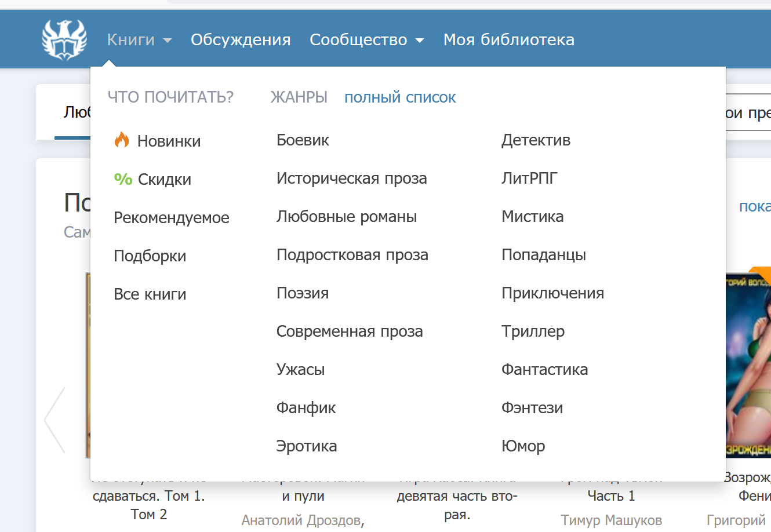Choose the Попаданцы genre
This screenshot has width=771, height=532.
[x=543, y=255]
